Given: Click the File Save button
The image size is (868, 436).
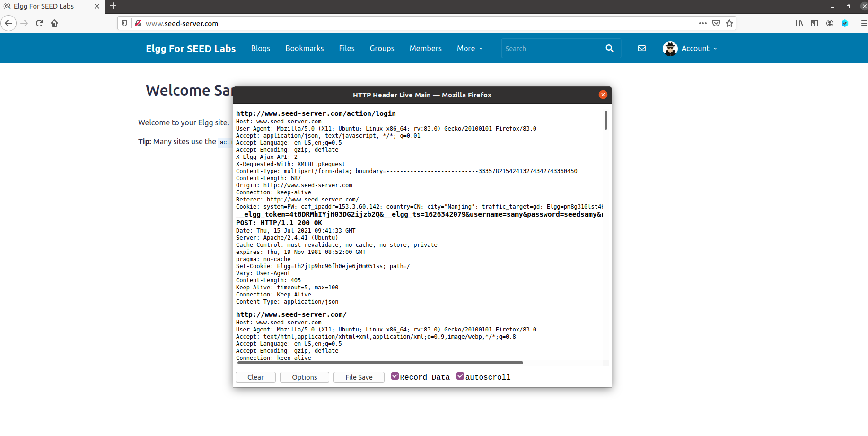Looking at the screenshot, I should coord(359,377).
